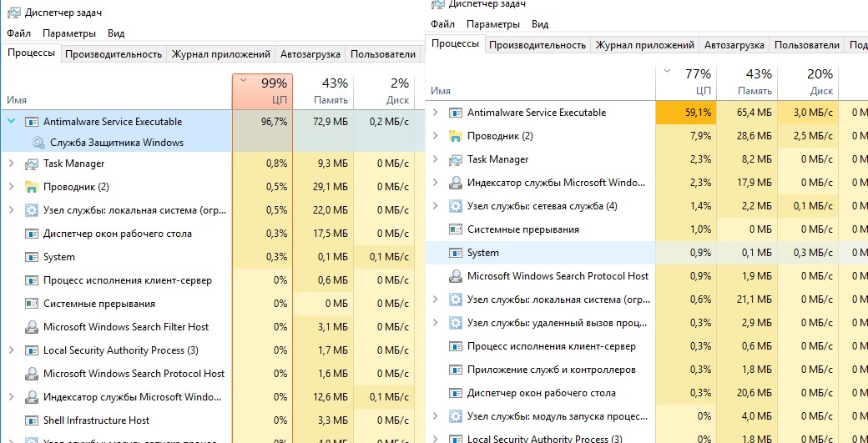Click Диспетчер окон рабочего стола icon, left window
The height and width of the screenshot is (443, 868).
click(x=32, y=234)
